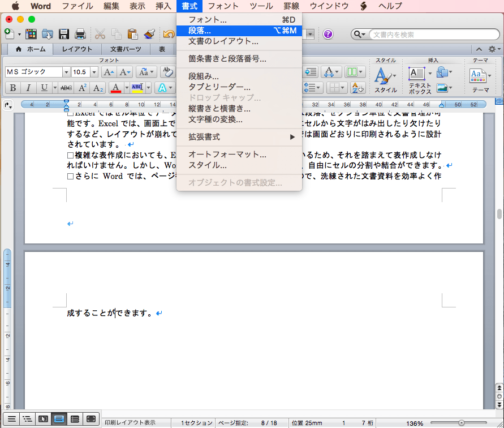Click the Copy icon
504x428 pixels.
116,34
